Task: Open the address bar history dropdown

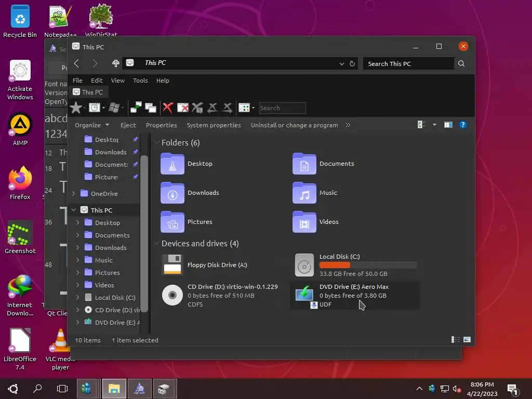Action: pyautogui.click(x=342, y=64)
